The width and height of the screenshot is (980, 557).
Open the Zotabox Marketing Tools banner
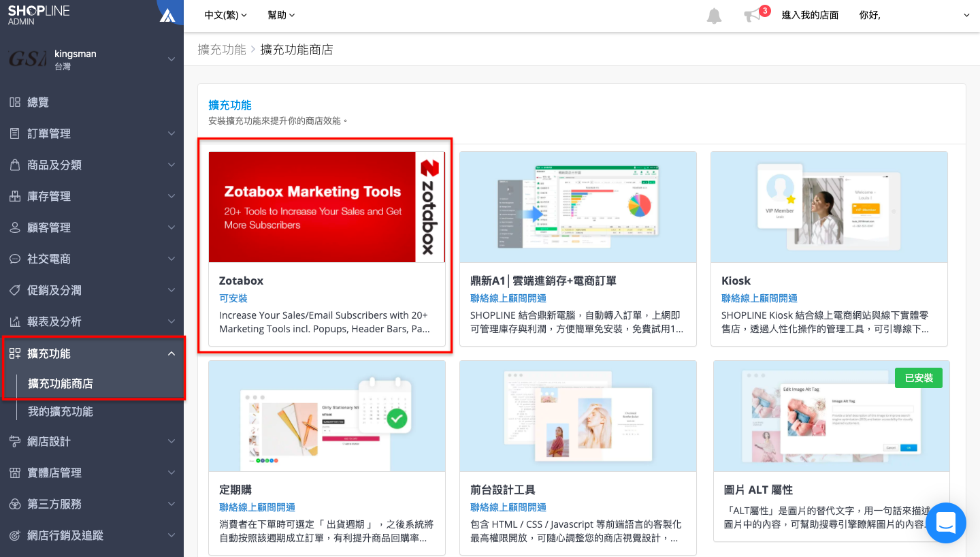coord(327,207)
